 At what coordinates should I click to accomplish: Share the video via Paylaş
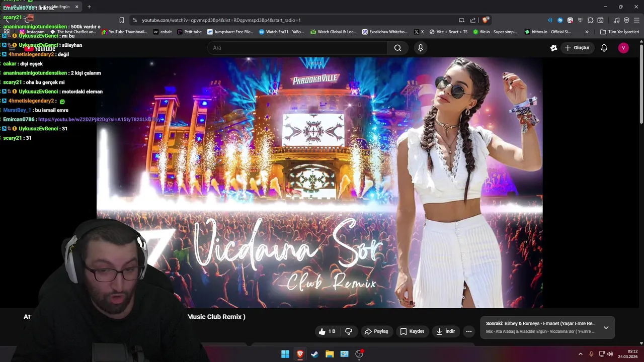(x=376, y=331)
